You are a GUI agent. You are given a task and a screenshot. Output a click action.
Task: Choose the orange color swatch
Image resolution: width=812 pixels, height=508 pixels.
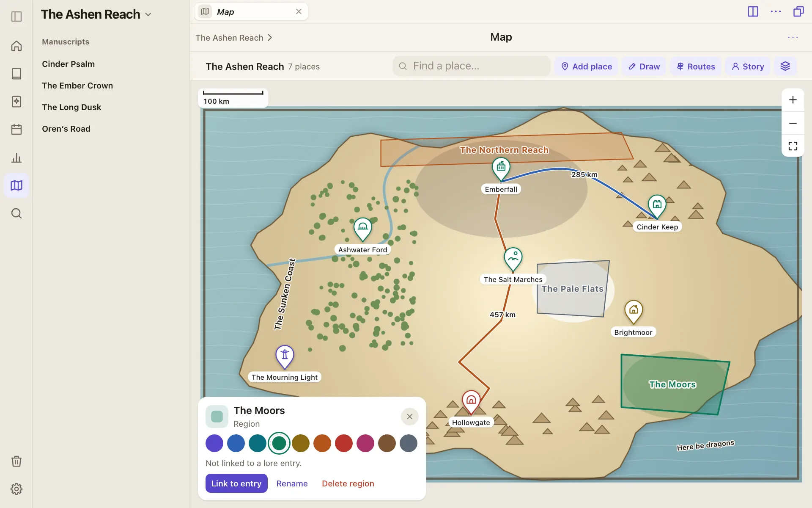(322, 443)
